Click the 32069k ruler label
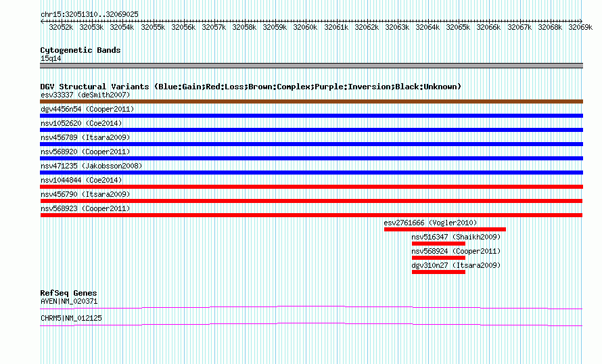602x364 pixels. click(580, 27)
